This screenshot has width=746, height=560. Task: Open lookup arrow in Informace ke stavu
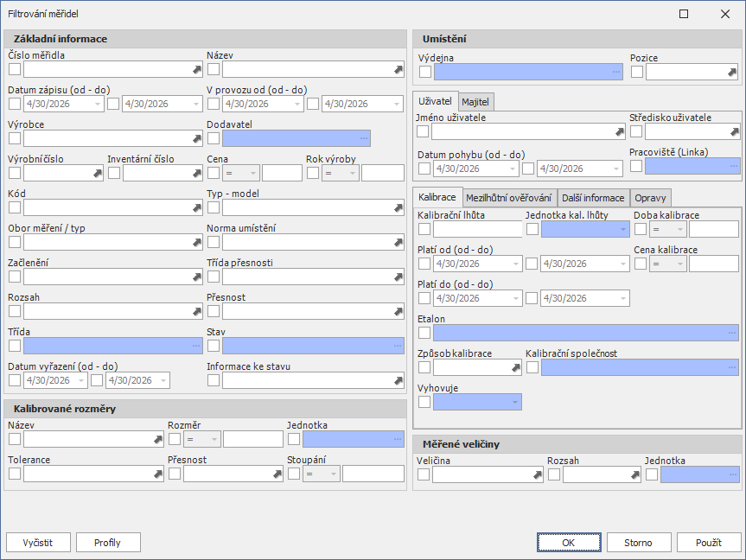[x=399, y=380]
